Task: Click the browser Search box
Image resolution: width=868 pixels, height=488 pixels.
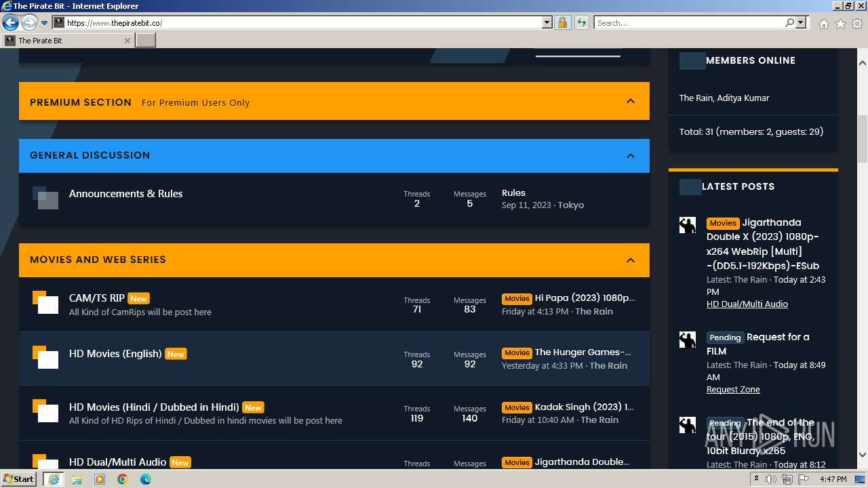Action: pyautogui.click(x=688, y=23)
